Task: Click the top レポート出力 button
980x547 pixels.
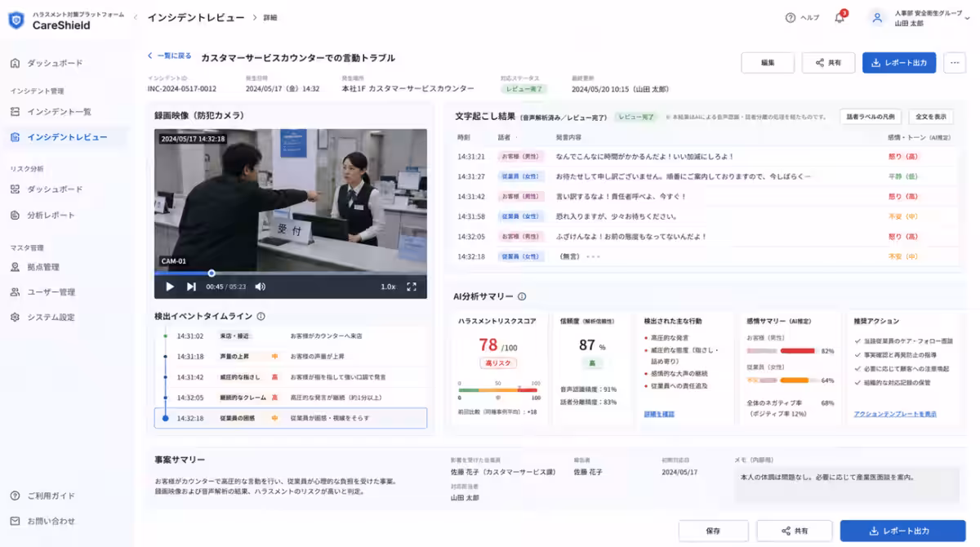Action: coord(899,63)
